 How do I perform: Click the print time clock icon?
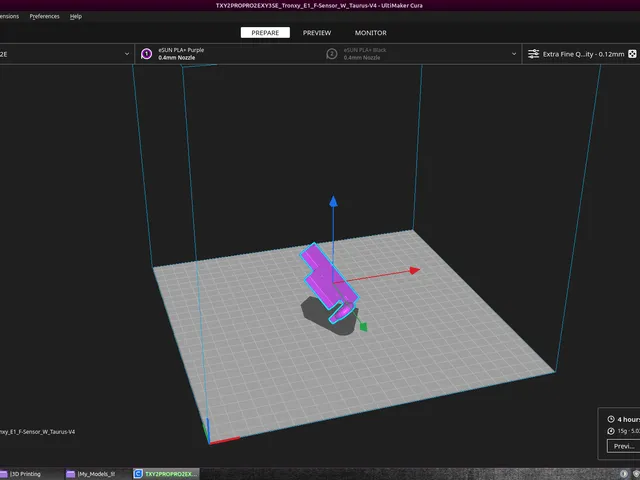tap(611, 419)
